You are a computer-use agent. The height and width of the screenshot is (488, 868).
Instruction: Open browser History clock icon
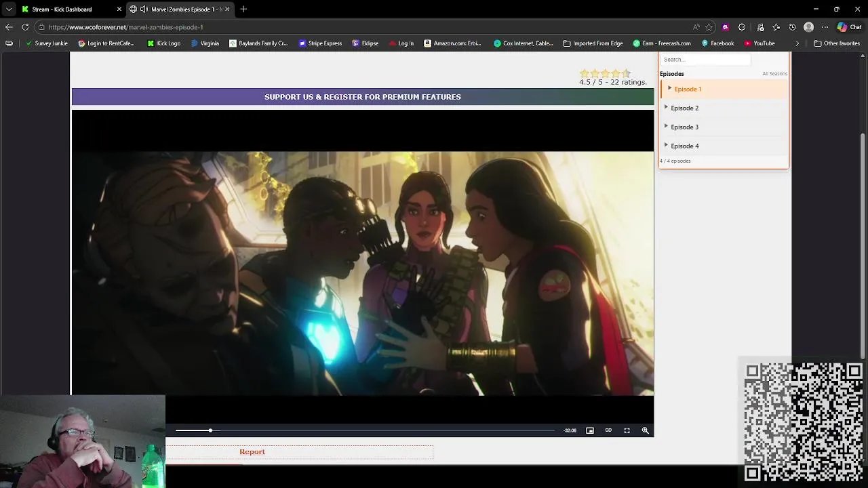[792, 27]
